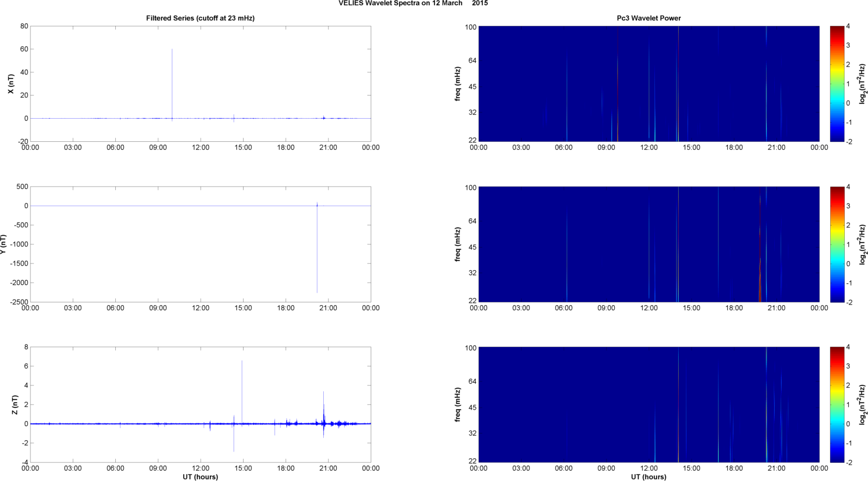Click the 'Z (nT)' axis label
This screenshot has width=868, height=481.
click(15, 405)
